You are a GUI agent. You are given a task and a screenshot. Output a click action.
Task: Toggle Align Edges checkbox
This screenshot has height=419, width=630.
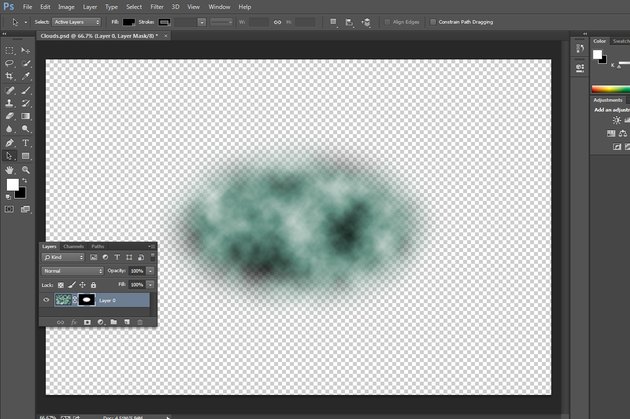[x=387, y=22]
